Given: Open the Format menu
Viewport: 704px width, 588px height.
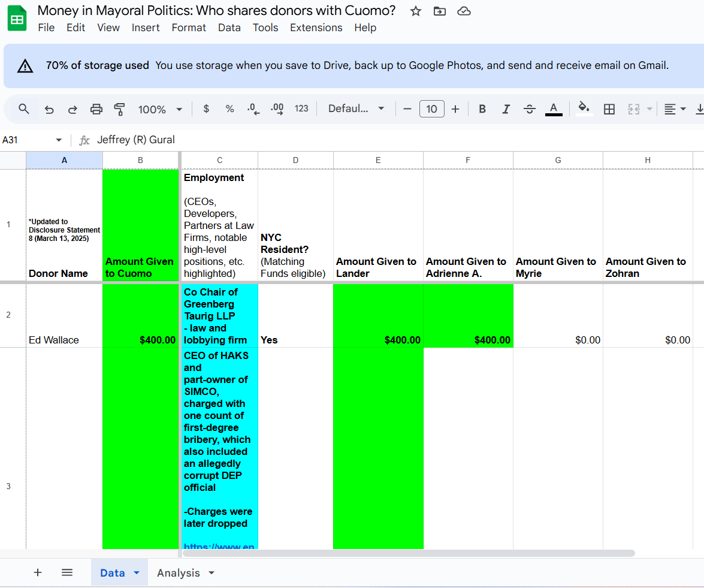Looking at the screenshot, I should (189, 28).
